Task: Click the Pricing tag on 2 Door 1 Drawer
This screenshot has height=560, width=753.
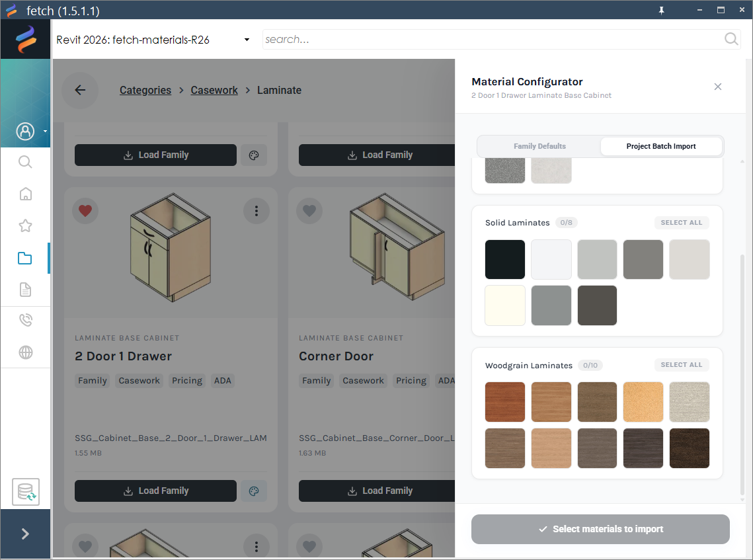Action: [x=187, y=380]
